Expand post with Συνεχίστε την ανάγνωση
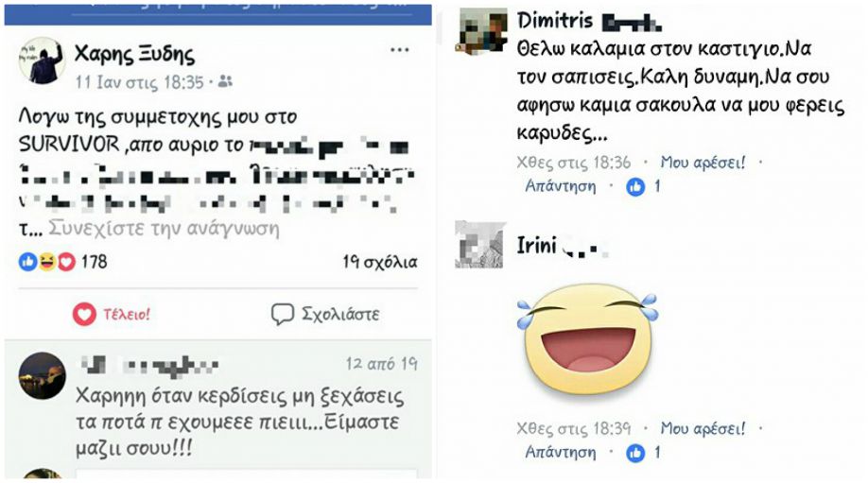 click(164, 228)
